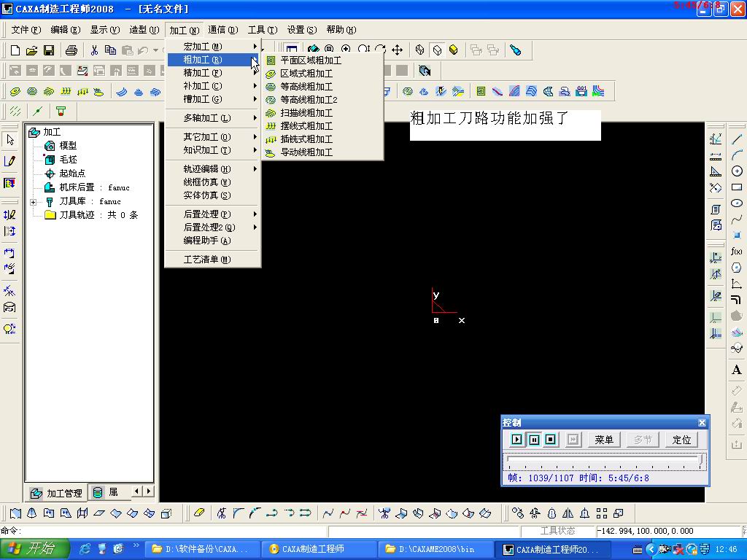
Task: Switch to D:\CAXAME2008\bin taskbar window
Action: click(436, 549)
